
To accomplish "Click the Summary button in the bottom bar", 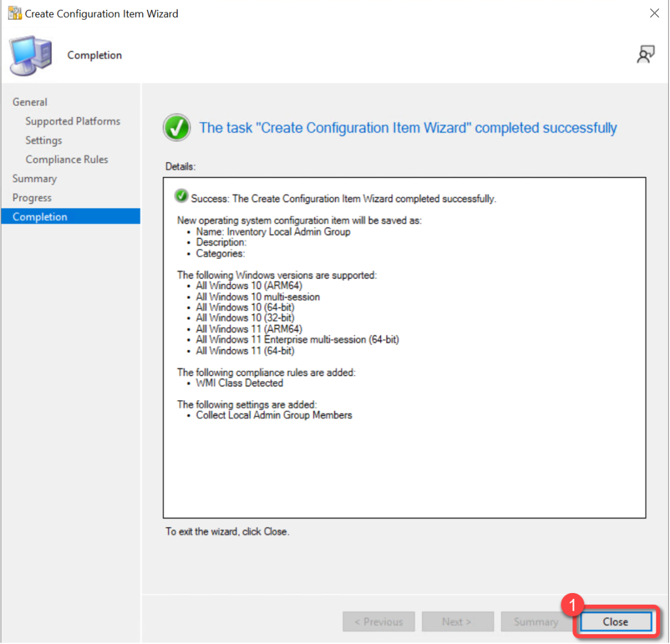I will click(535, 622).
